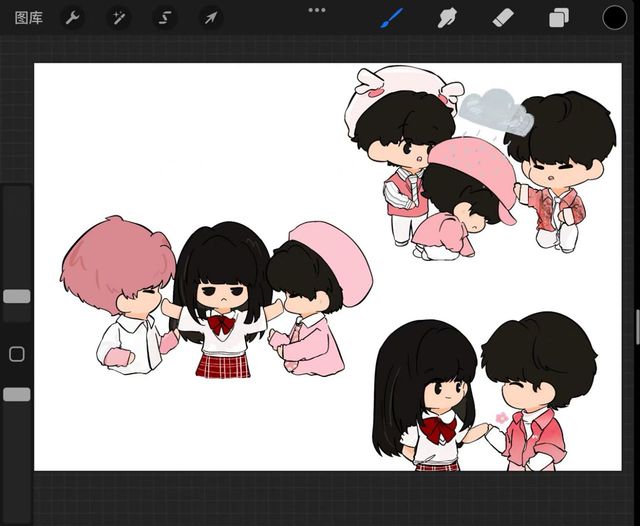Activate the Transform arrow tool
This screenshot has height=526, width=640.
211,18
